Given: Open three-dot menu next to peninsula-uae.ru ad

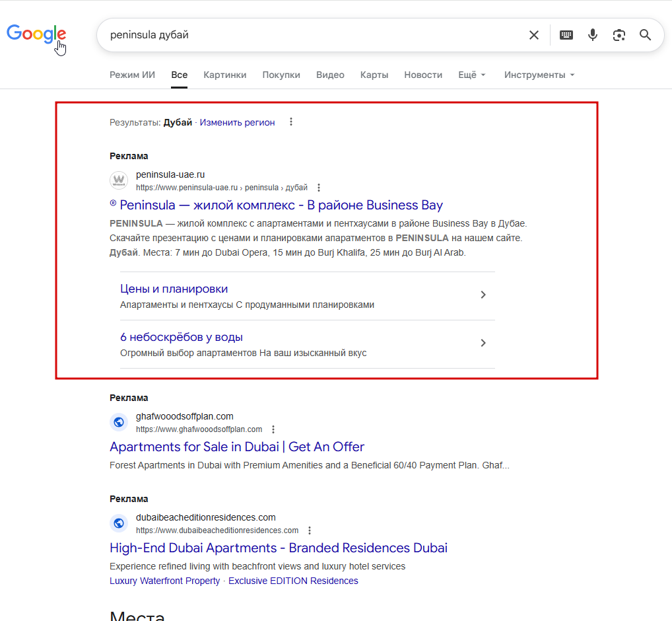Looking at the screenshot, I should pos(319,188).
